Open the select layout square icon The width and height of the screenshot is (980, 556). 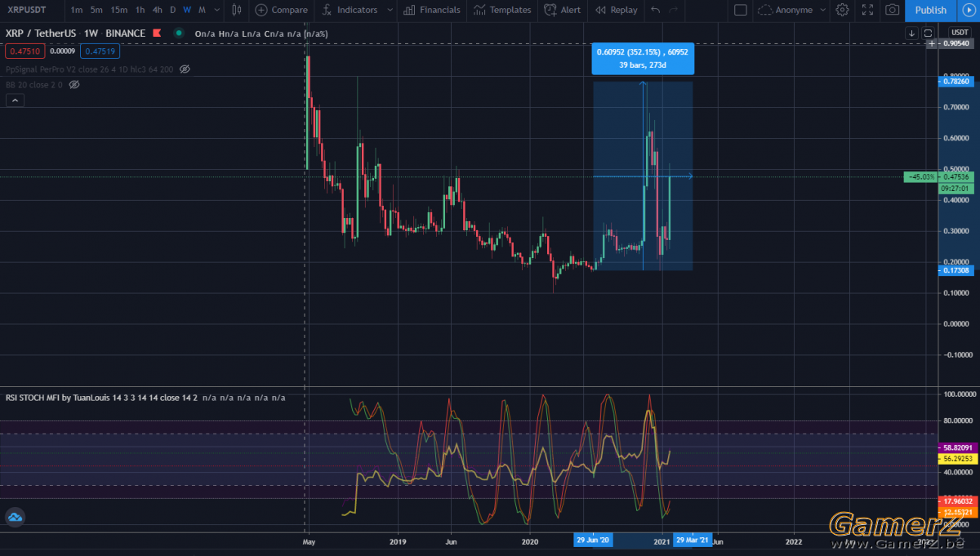(x=741, y=10)
